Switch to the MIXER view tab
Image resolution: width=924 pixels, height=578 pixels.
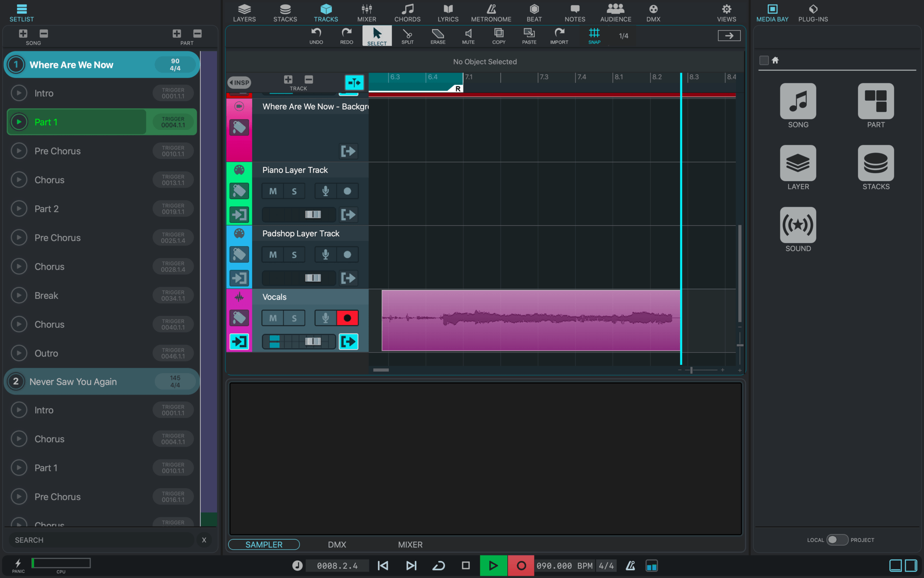[366, 12]
